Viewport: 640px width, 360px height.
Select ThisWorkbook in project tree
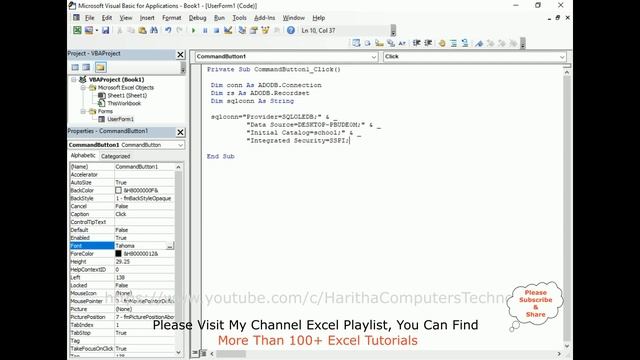click(124, 103)
